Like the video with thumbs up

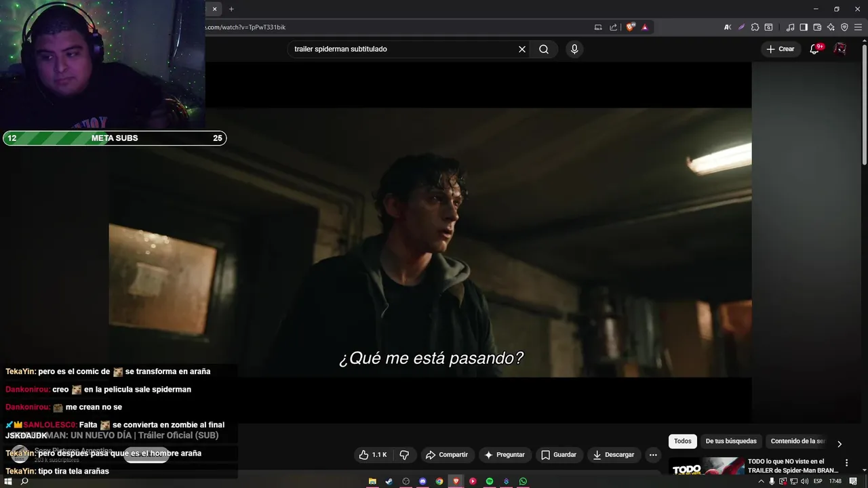(x=372, y=455)
